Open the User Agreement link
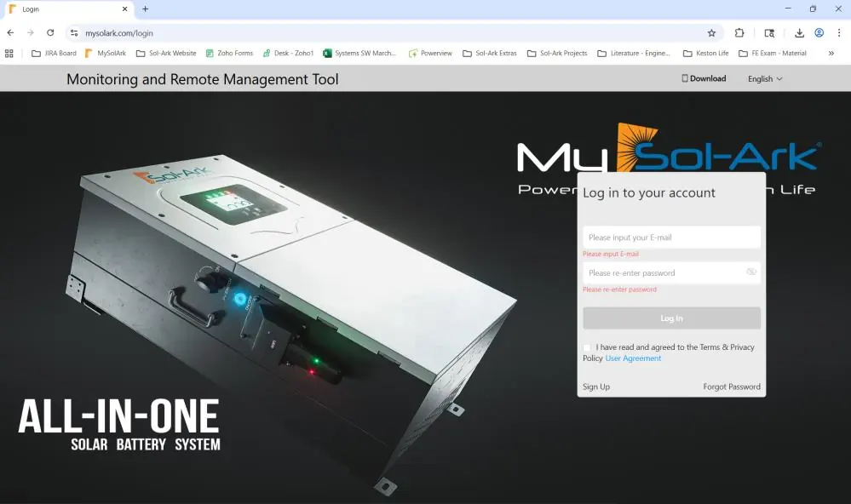This screenshot has height=504, width=851. (x=633, y=358)
